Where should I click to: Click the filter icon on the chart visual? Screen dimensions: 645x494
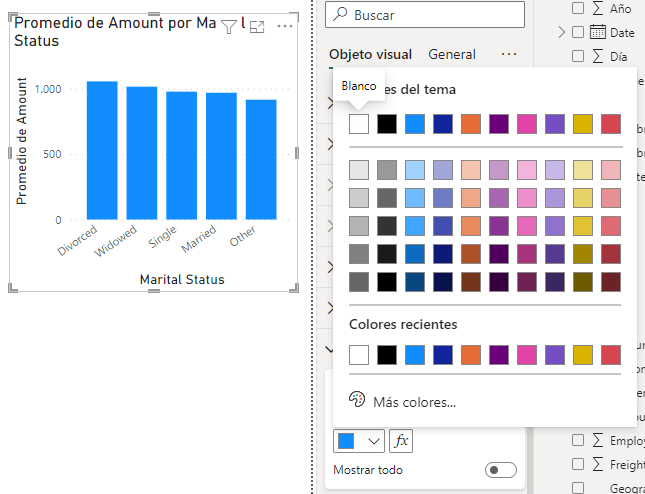pyautogui.click(x=228, y=27)
